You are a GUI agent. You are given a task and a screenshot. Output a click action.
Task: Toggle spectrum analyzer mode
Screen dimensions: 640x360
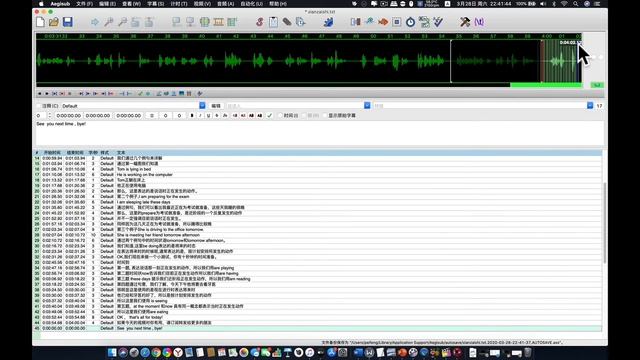point(182,93)
